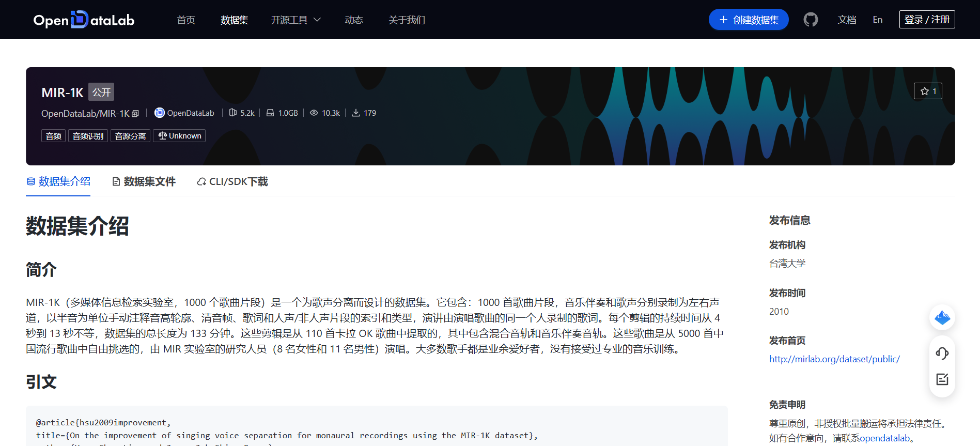980x446 pixels.
Task: Click the 5.2k files count icon
Action: [233, 113]
